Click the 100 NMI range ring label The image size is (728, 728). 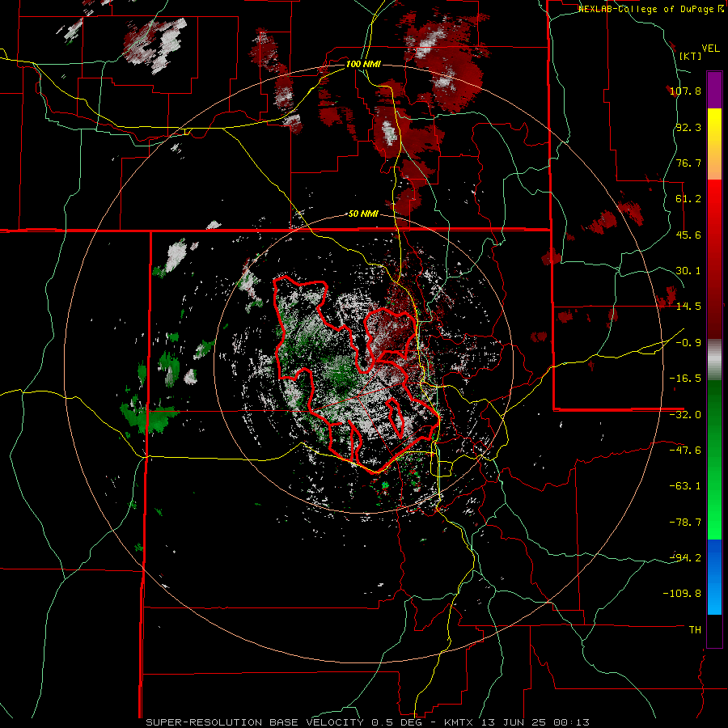[x=363, y=64]
